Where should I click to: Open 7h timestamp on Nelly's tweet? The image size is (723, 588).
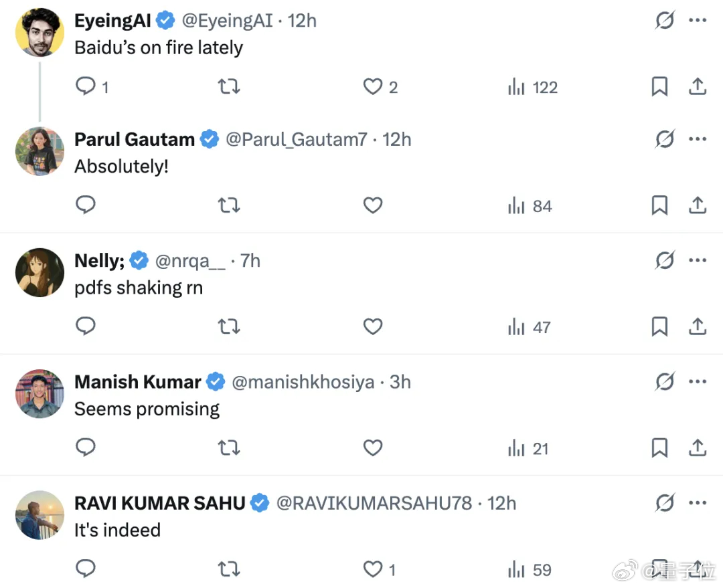[250, 260]
